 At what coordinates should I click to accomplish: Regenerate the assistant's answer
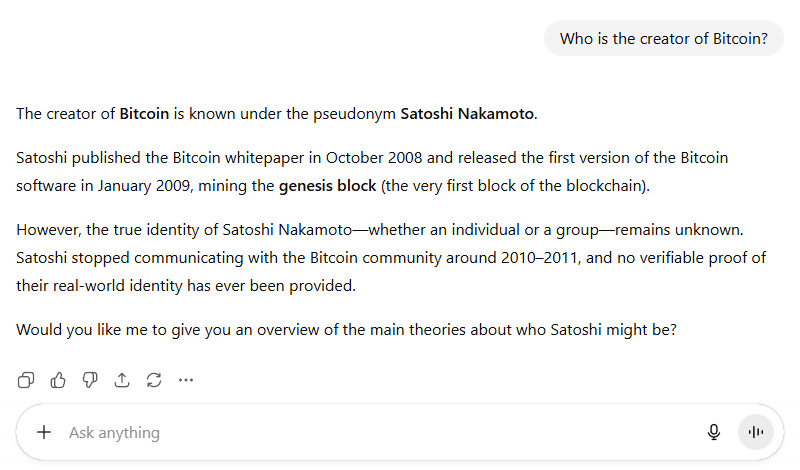pos(154,380)
